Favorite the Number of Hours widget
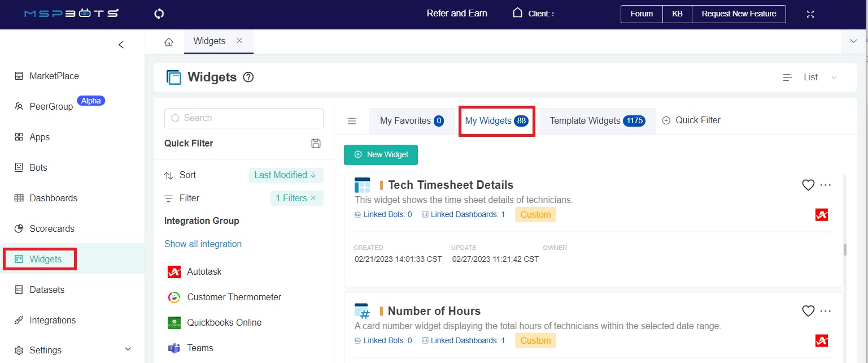 tap(808, 311)
